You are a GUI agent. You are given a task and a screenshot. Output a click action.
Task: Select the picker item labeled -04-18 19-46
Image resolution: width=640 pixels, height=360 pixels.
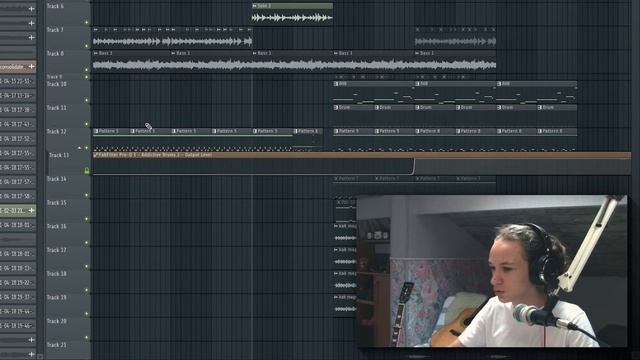point(18,325)
